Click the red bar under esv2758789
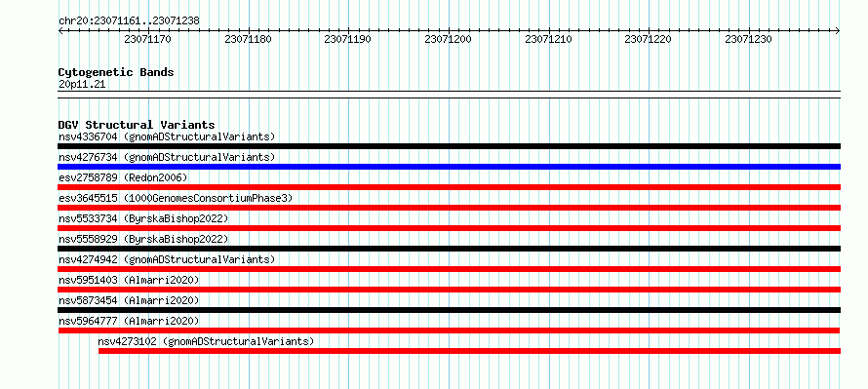 coord(449,187)
